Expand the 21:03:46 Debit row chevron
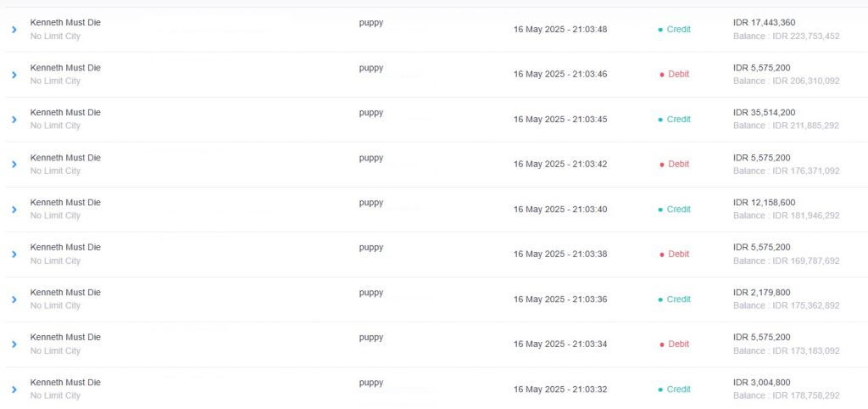Viewport: 868px width, 409px height. (x=14, y=75)
